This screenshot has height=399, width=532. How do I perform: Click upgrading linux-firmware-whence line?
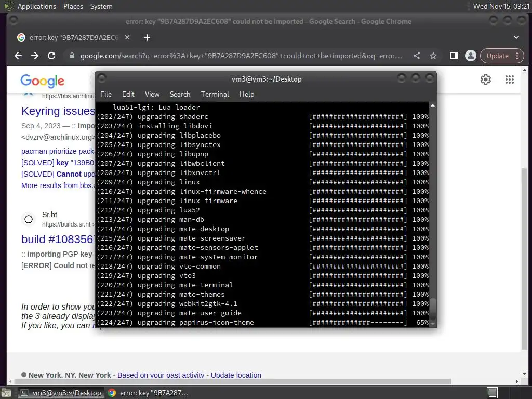tap(263, 191)
